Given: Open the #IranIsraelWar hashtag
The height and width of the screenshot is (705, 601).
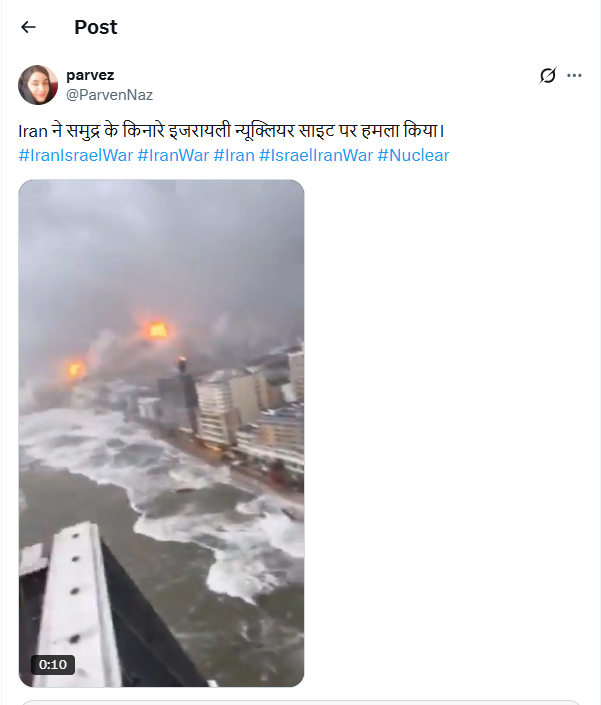Looking at the screenshot, I should 76,155.
